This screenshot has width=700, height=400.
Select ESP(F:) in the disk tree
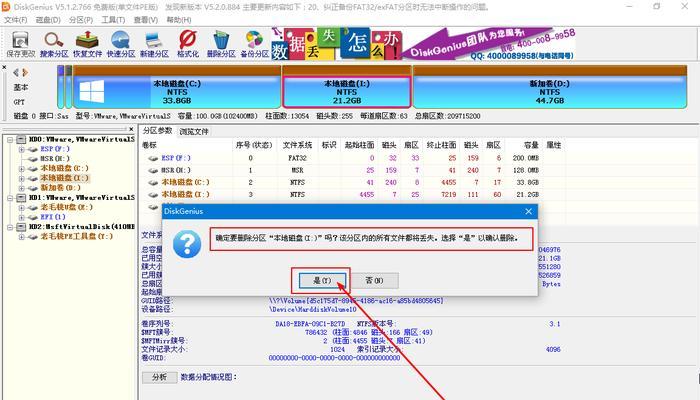(x=55, y=149)
